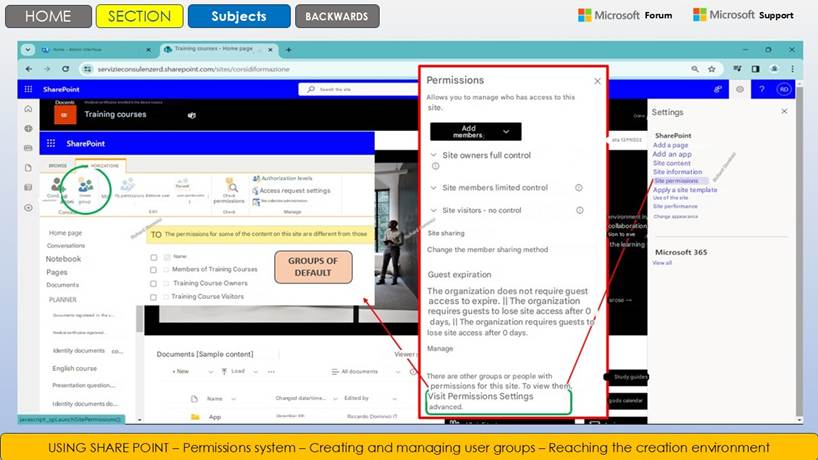Image resolution: width=818 pixels, height=460 pixels.
Task: Open the Microsoft Forum link
Action: [x=625, y=15]
